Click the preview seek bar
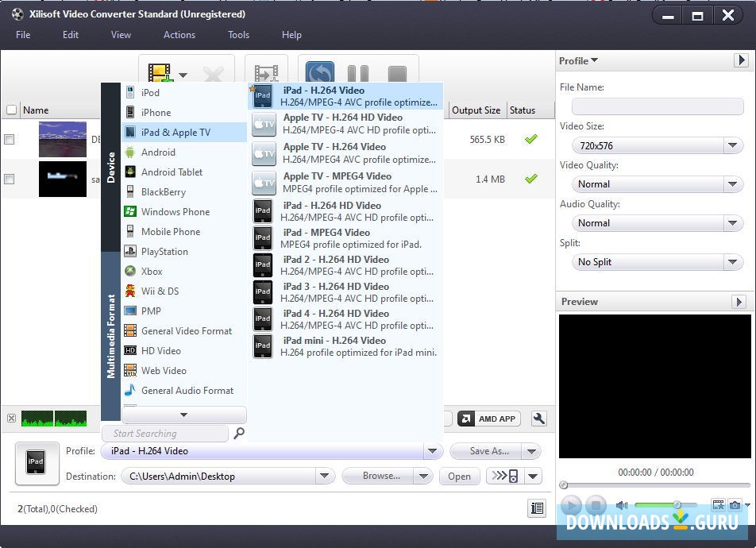 click(654, 484)
